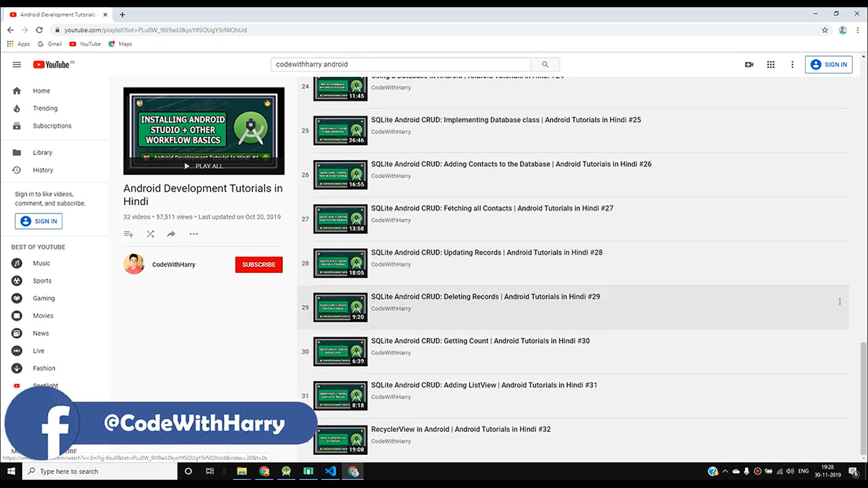Open the Gmail bookmark

[50, 44]
